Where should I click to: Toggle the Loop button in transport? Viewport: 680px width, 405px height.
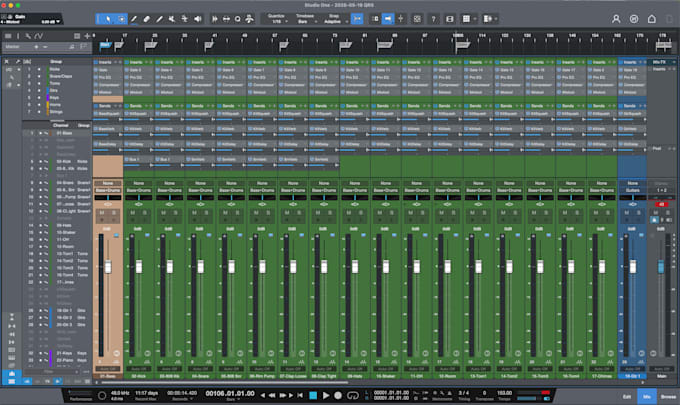pos(353,395)
